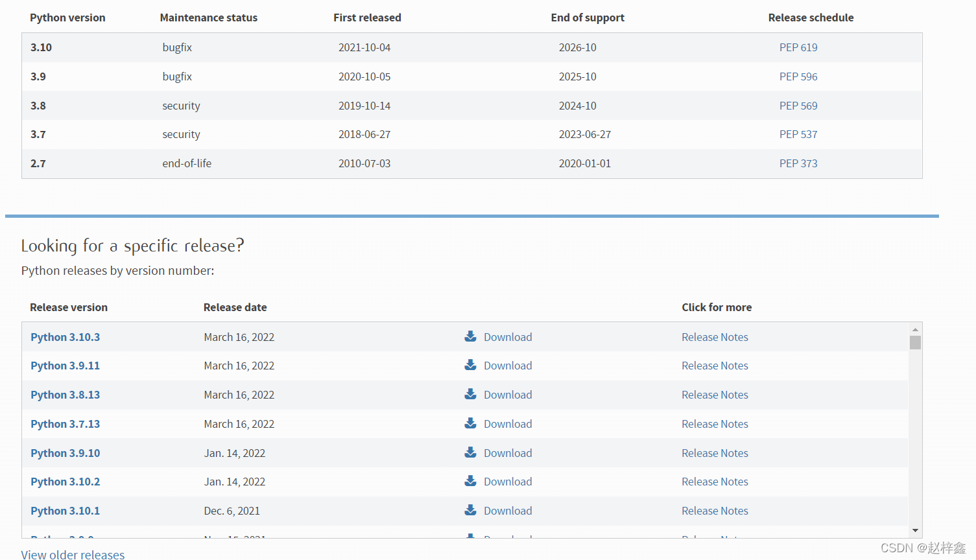976x560 pixels.
Task: Open PEP 373 release schedule
Action: click(798, 163)
